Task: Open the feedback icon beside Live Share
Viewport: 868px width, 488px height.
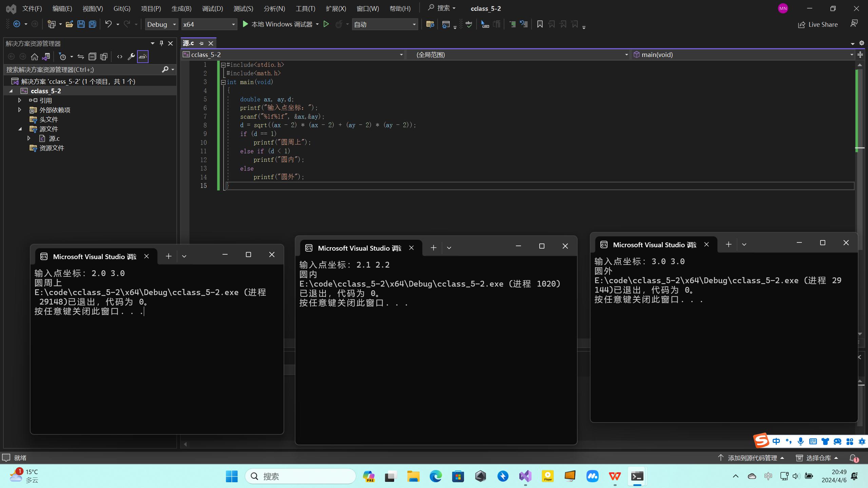Action: 854,24
